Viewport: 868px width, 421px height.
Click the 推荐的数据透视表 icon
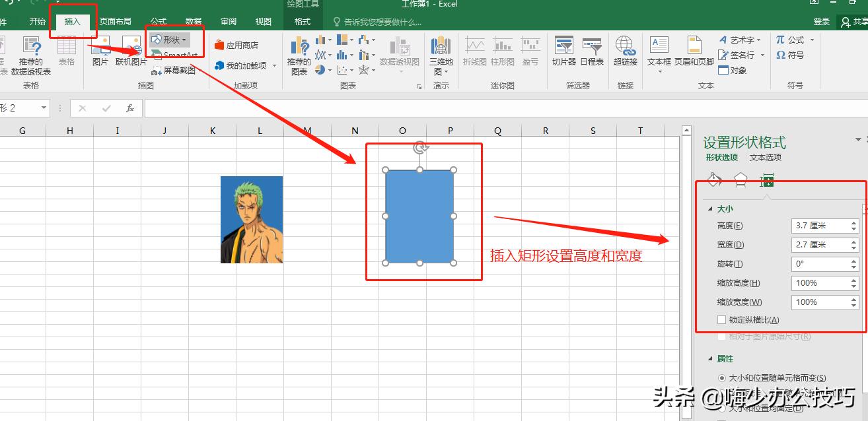click(31, 55)
